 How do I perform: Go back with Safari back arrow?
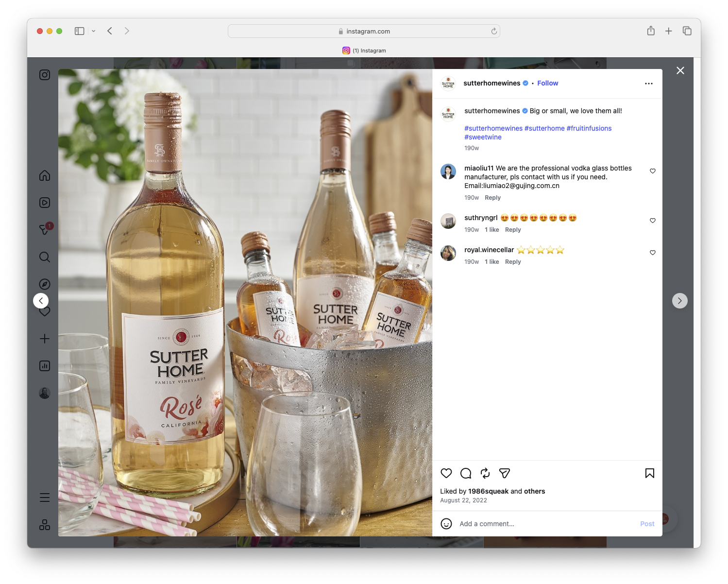[x=110, y=31]
